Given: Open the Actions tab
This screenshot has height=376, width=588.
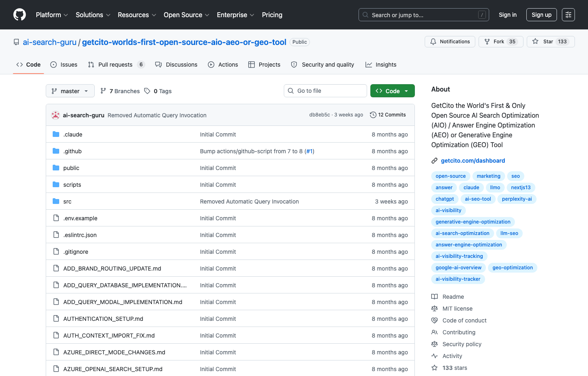Looking at the screenshot, I should (x=223, y=65).
